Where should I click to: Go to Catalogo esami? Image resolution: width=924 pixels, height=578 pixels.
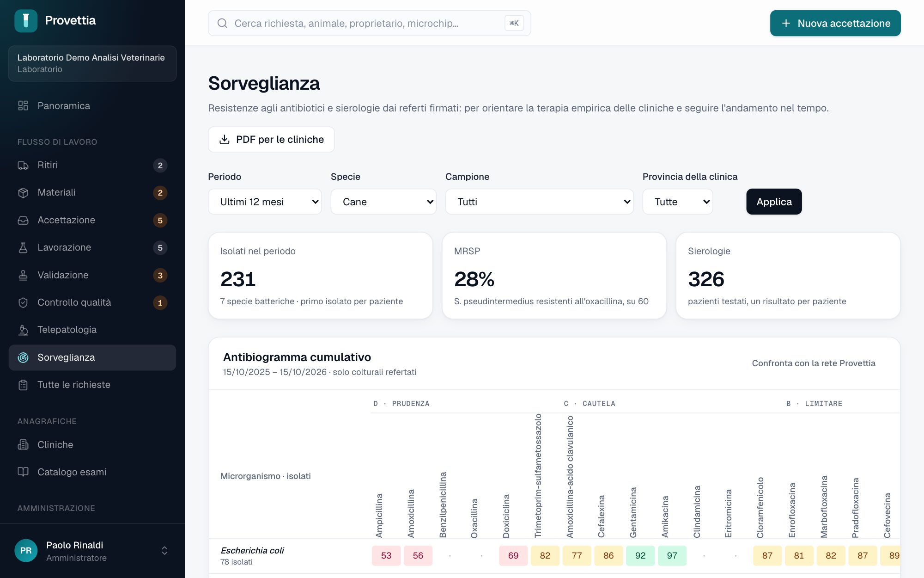[92, 472]
